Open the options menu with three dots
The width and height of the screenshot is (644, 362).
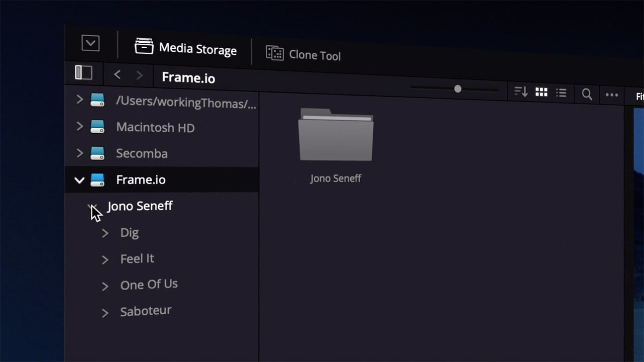611,95
